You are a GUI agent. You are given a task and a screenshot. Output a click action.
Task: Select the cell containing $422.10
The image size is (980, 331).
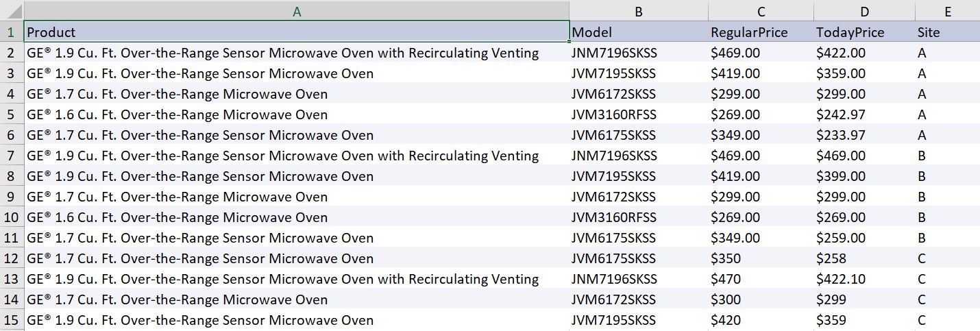click(x=864, y=279)
